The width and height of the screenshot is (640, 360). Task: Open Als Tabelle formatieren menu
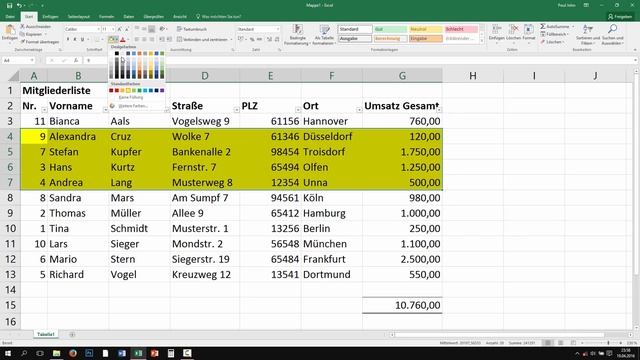coord(324,34)
